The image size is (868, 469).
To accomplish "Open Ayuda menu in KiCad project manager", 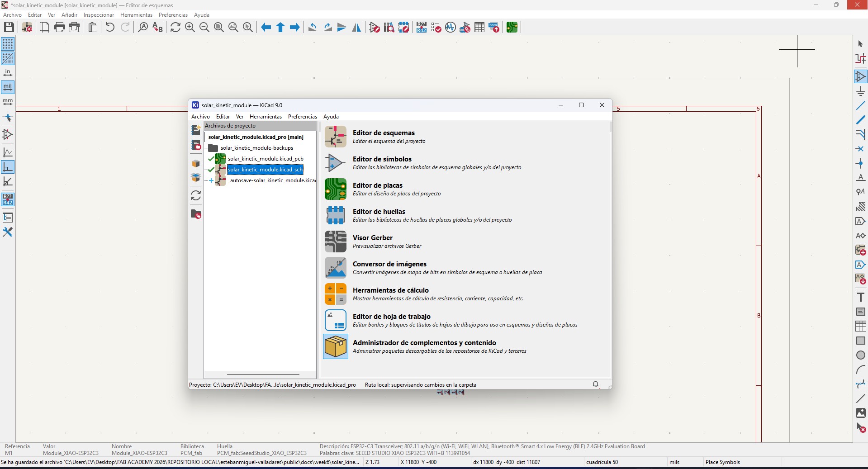I will coord(331,117).
